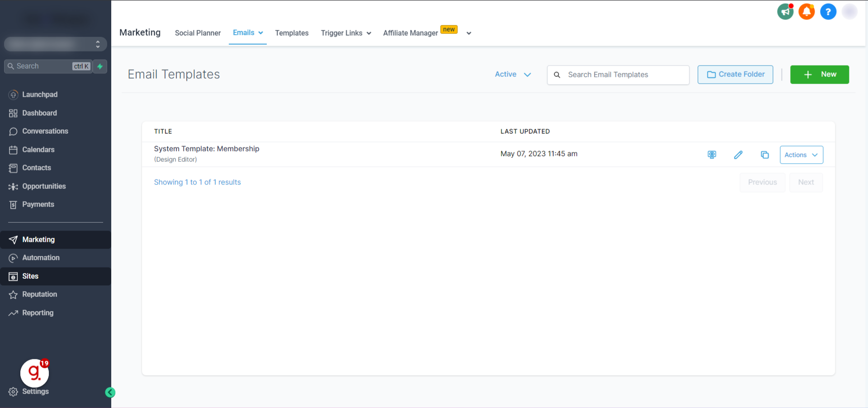Click the Reporting trend line icon
Screen dimensions: 868x408
click(x=13, y=313)
